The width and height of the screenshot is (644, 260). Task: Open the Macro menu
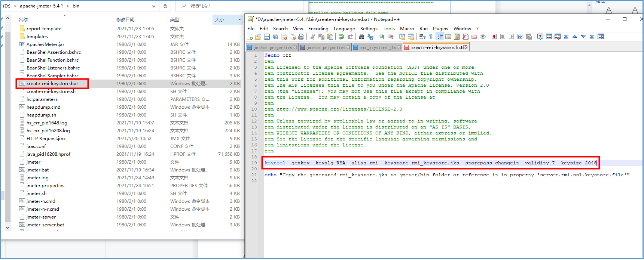pos(407,29)
